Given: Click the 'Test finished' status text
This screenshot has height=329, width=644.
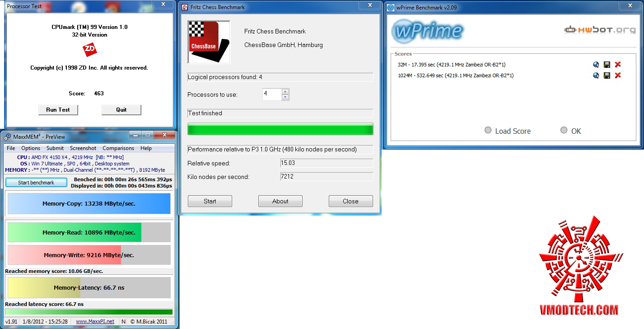Looking at the screenshot, I should point(205,113).
